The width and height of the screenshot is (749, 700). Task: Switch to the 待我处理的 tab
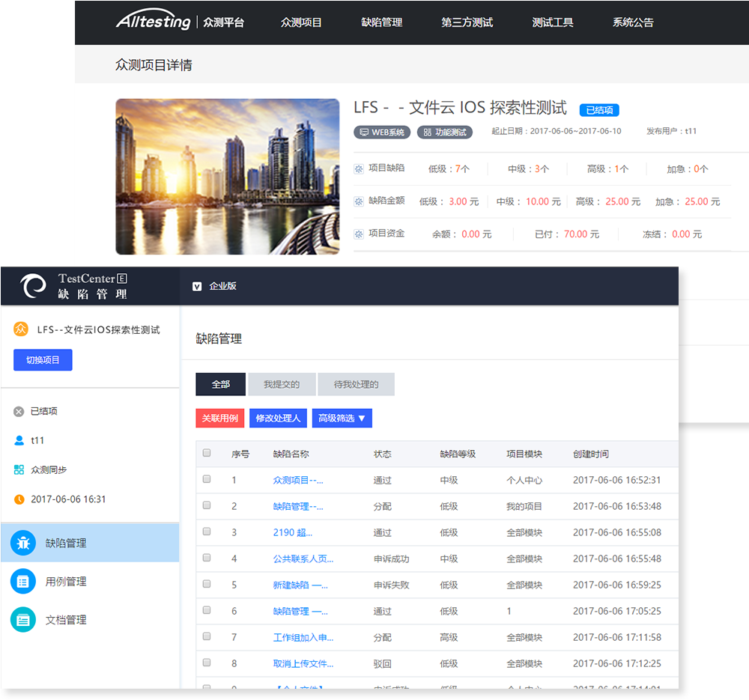tap(356, 385)
